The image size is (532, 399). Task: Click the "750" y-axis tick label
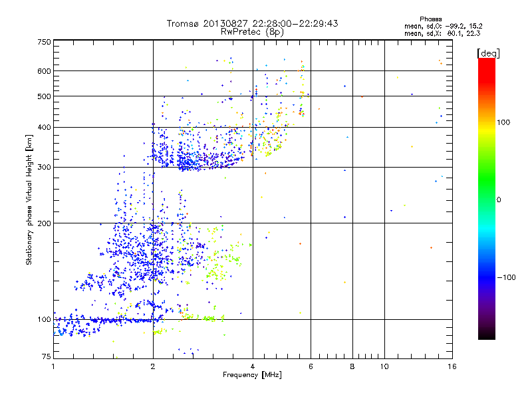point(44,43)
